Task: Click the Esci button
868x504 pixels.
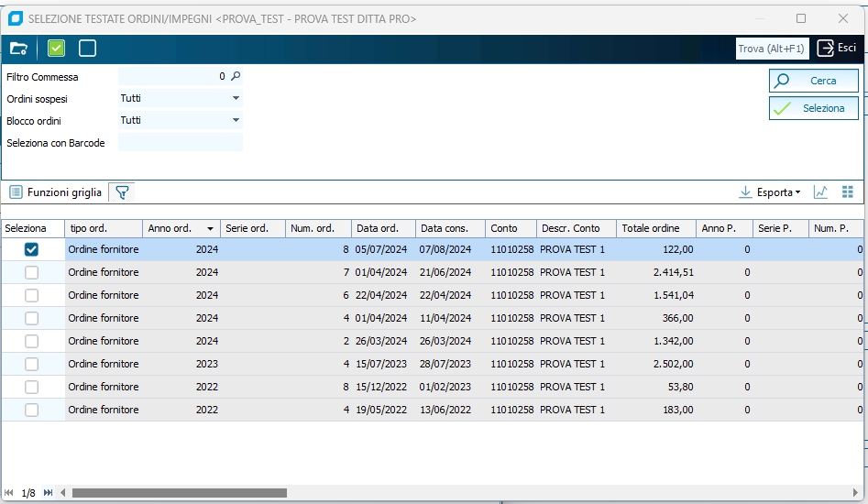Action: (x=837, y=49)
